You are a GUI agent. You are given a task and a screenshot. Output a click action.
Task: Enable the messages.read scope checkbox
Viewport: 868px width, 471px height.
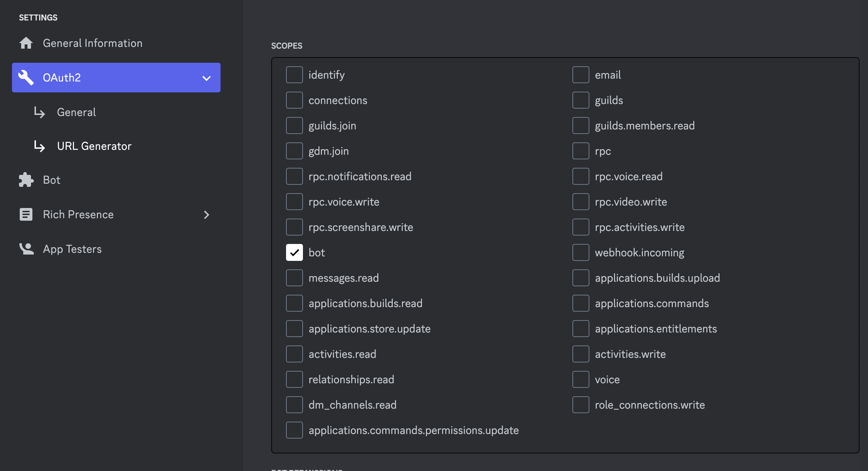tap(294, 278)
